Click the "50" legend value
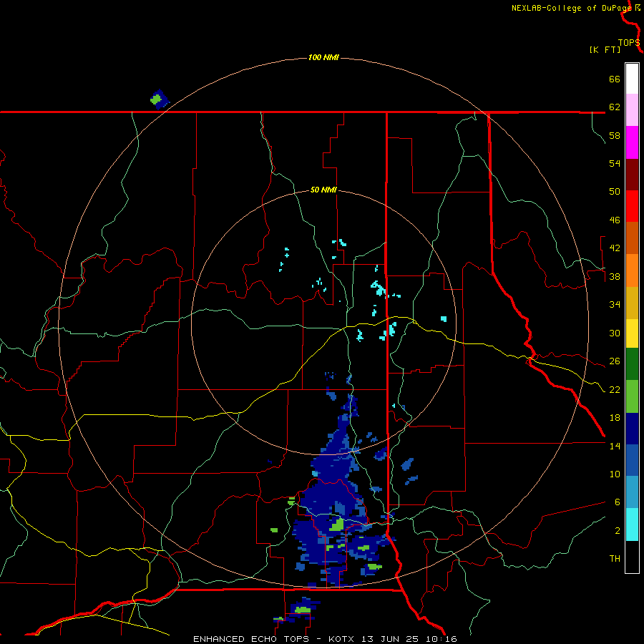Screen dimensions: 644x644 tap(615, 192)
